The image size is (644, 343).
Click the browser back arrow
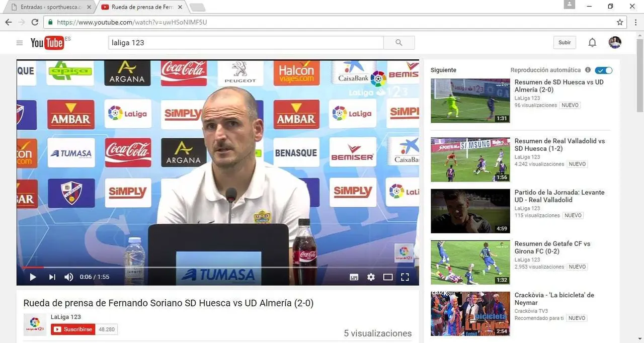[x=8, y=22]
